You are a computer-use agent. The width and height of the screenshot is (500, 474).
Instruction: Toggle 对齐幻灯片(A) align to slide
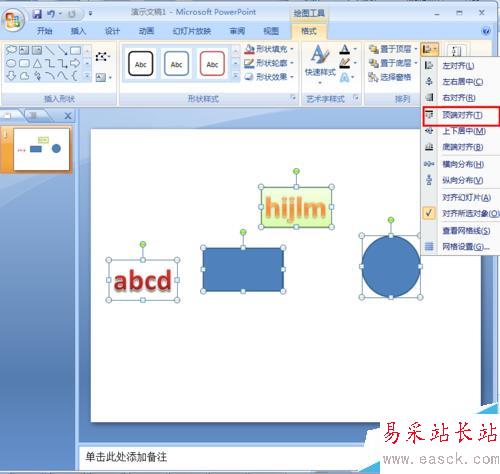[460, 197]
